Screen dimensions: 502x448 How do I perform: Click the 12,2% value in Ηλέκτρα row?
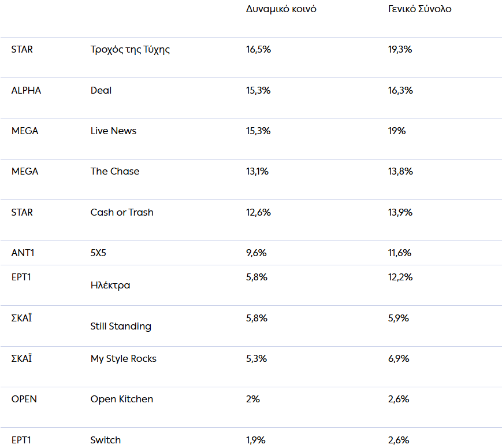[400, 277]
